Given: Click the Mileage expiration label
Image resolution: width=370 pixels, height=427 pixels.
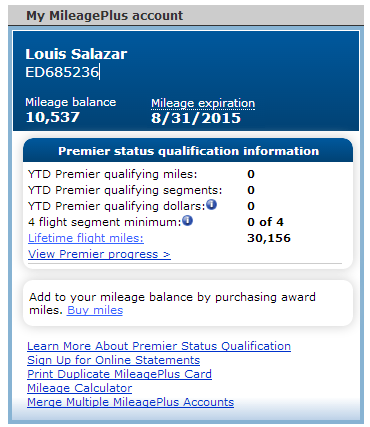Looking at the screenshot, I should (x=203, y=103).
